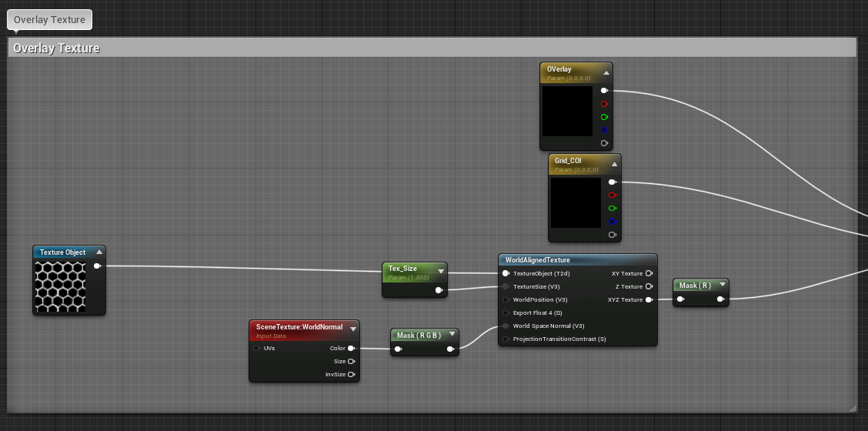
Task: Select the Grid_COl node title
Action: point(568,161)
